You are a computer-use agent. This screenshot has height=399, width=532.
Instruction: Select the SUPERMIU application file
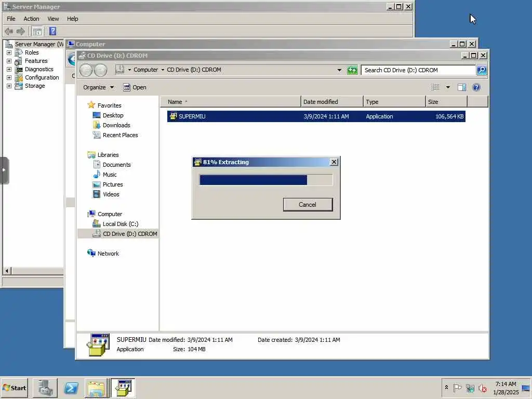click(316, 116)
